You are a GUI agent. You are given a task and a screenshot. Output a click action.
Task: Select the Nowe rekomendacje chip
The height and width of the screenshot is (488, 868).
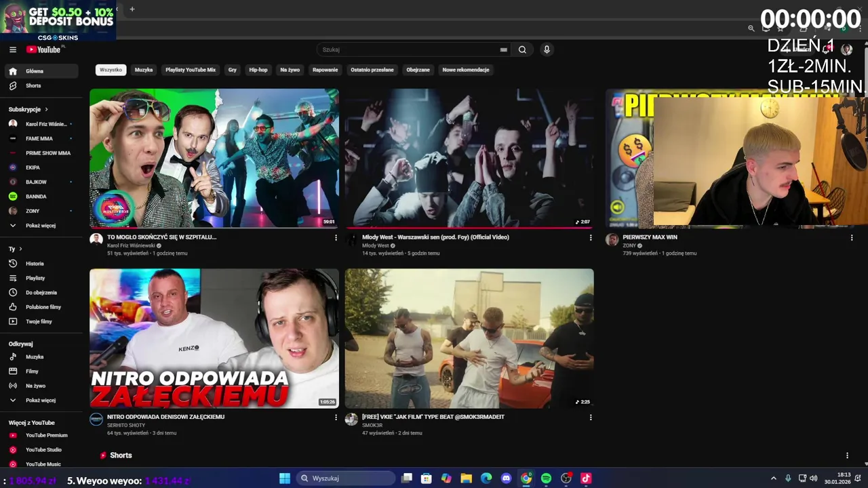click(466, 70)
